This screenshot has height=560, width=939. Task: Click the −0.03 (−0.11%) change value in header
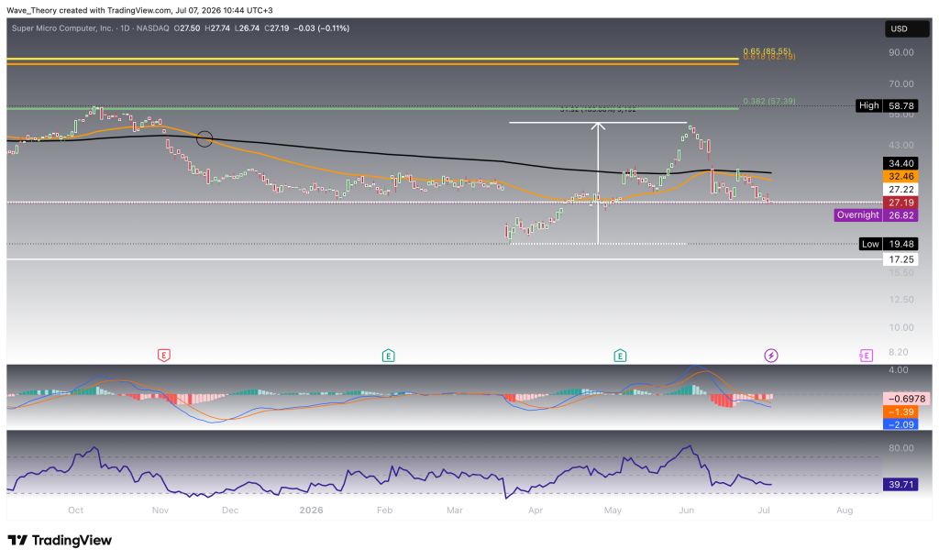322,28
